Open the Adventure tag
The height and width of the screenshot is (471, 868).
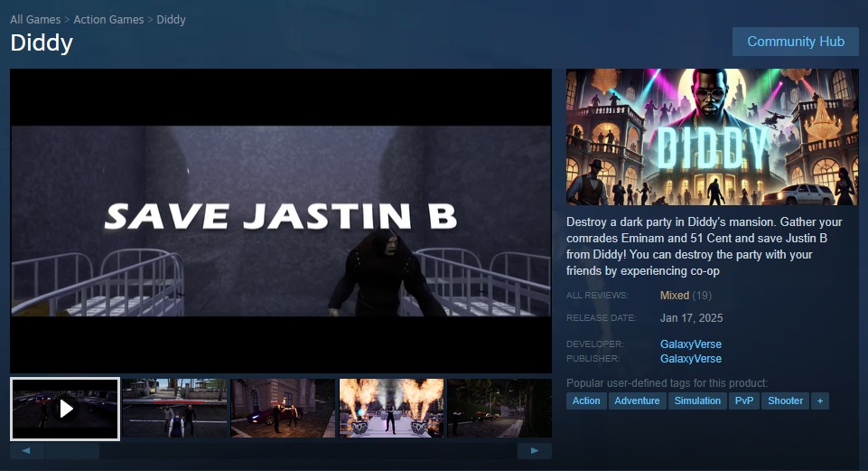637,400
